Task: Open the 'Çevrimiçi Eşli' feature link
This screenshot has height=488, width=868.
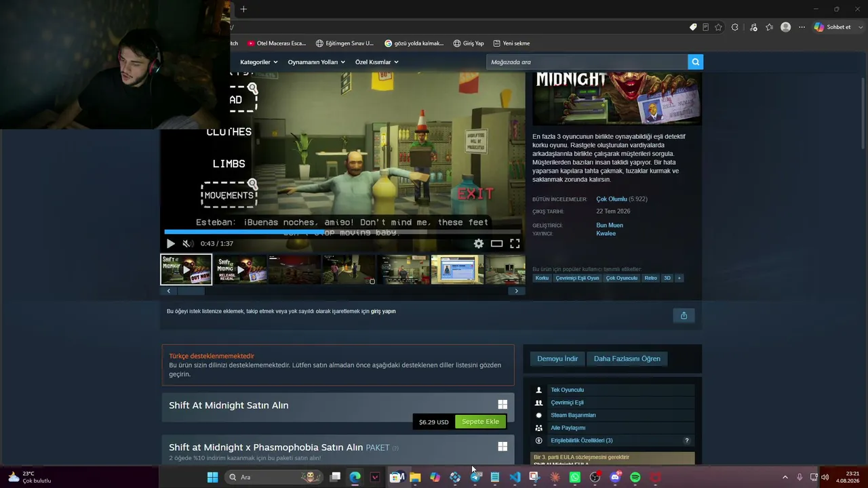Action: (x=567, y=403)
